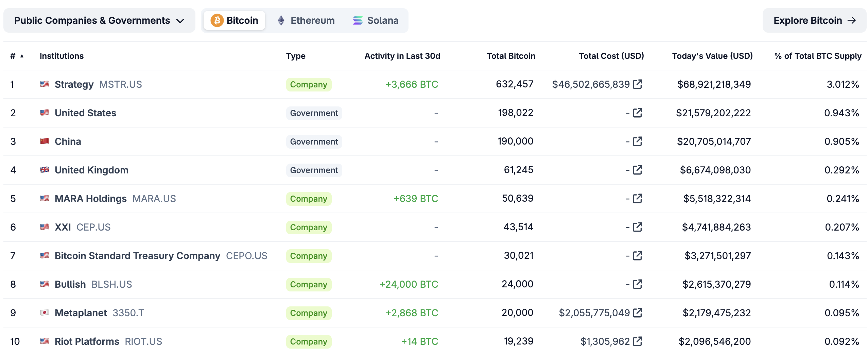Click Metaplanet's cost external link icon

(x=638, y=313)
